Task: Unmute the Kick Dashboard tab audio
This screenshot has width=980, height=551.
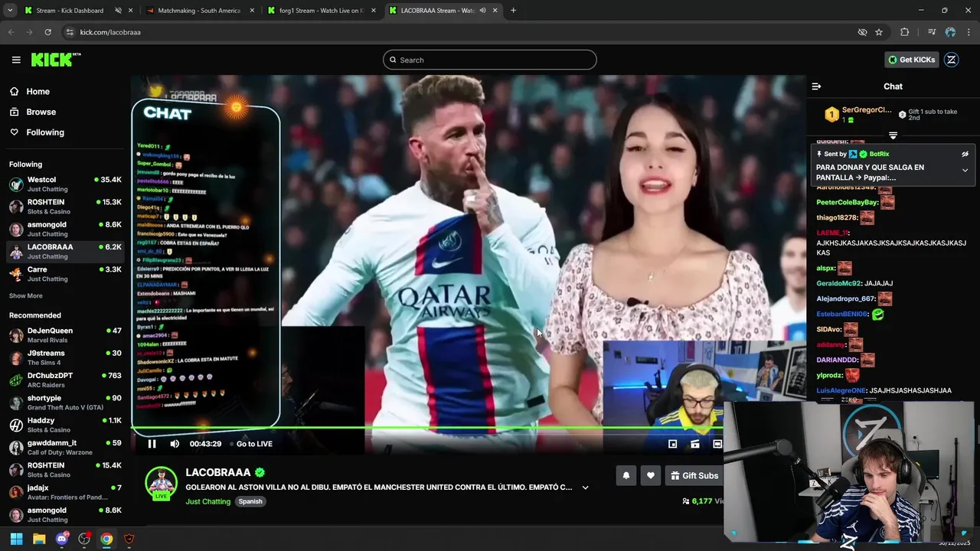Action: (x=118, y=11)
